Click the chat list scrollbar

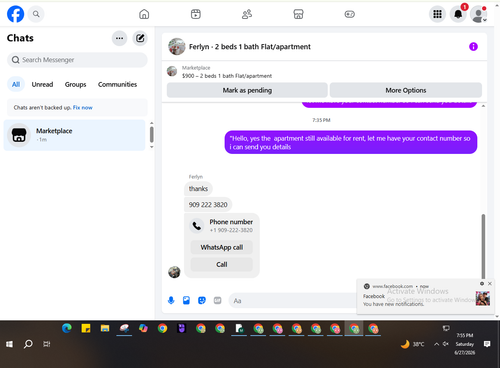click(152, 134)
